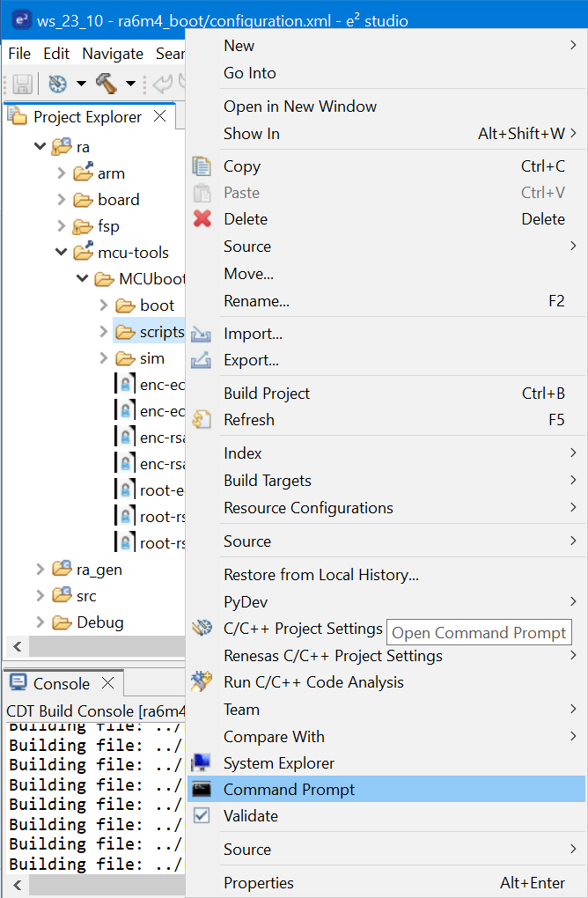The image size is (588, 898).
Task: Click the Command Prompt terminal icon
Action: [x=202, y=789]
